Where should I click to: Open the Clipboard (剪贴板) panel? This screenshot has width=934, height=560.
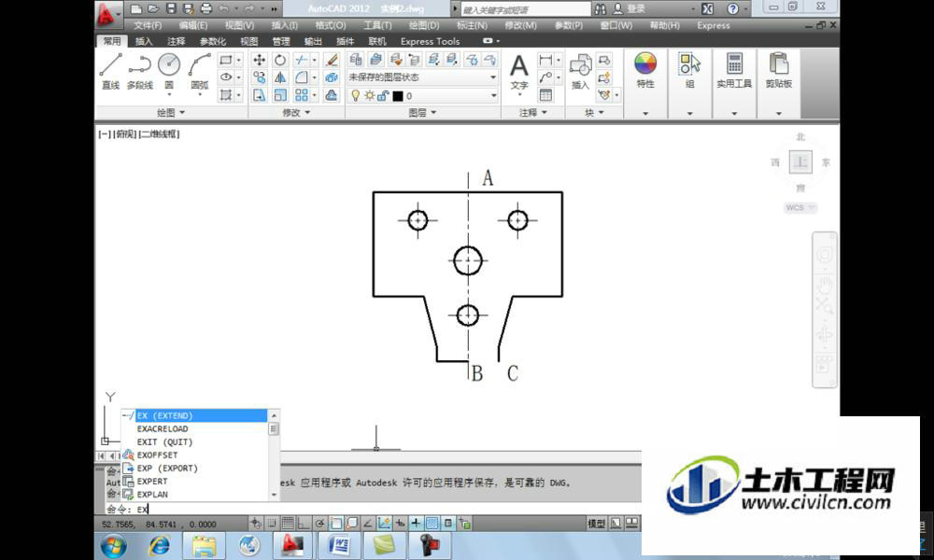click(x=779, y=70)
